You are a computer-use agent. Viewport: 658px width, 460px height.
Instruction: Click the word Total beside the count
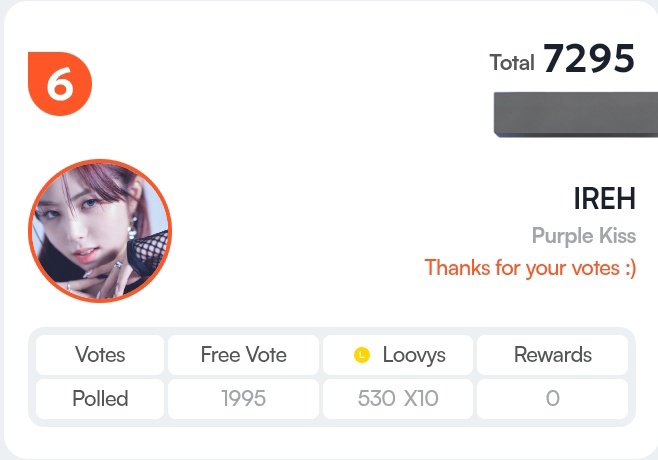512,63
